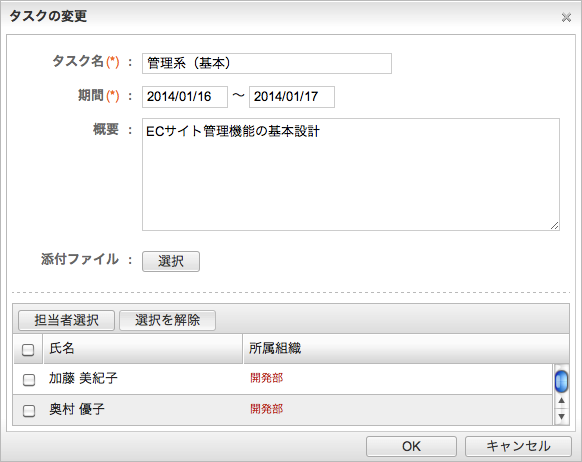The image size is (582, 462).
Task: Click the scrollbar down arrow in assignee list
Action: (x=561, y=416)
